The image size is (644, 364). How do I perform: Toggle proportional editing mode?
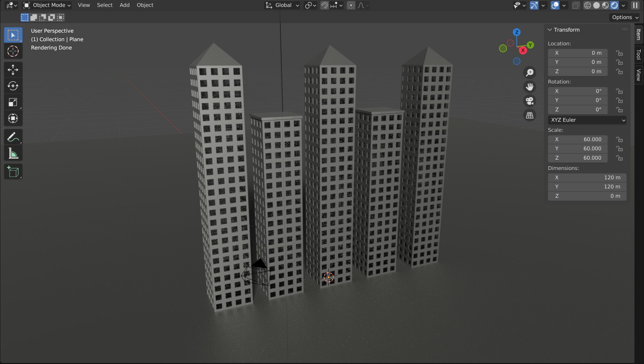[x=351, y=5]
